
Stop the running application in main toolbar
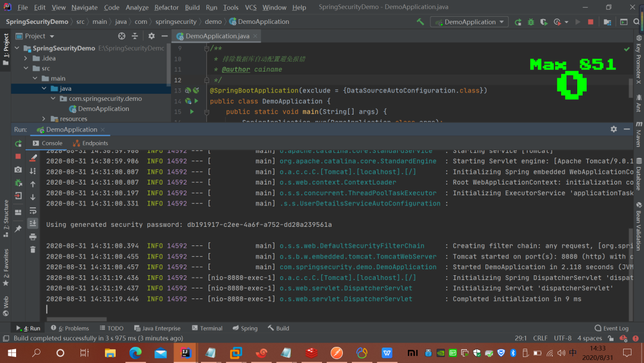tap(590, 21)
